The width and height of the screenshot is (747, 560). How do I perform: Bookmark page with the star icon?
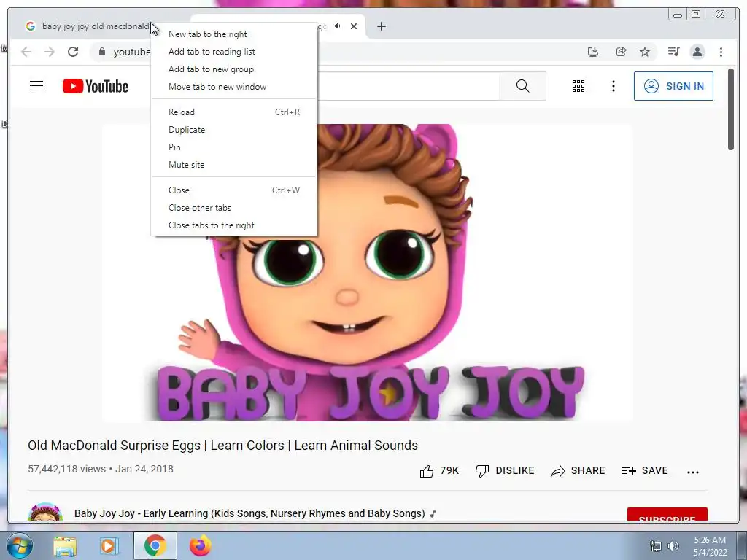tap(645, 52)
